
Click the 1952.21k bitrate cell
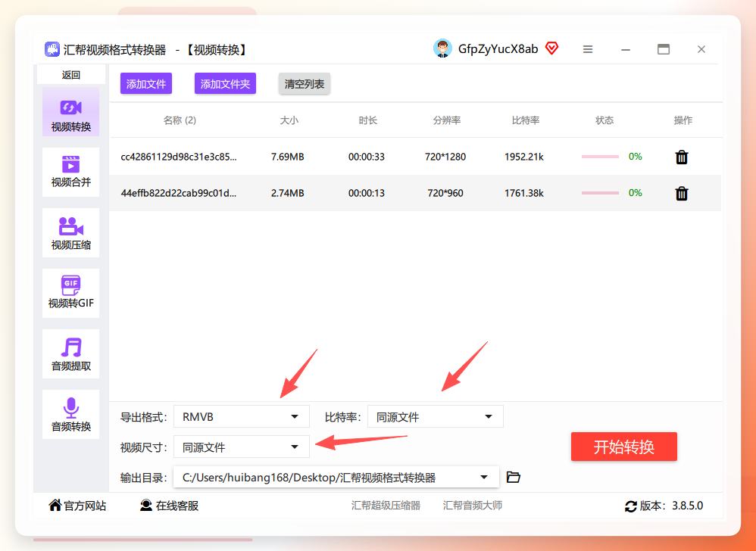pyautogui.click(x=524, y=157)
